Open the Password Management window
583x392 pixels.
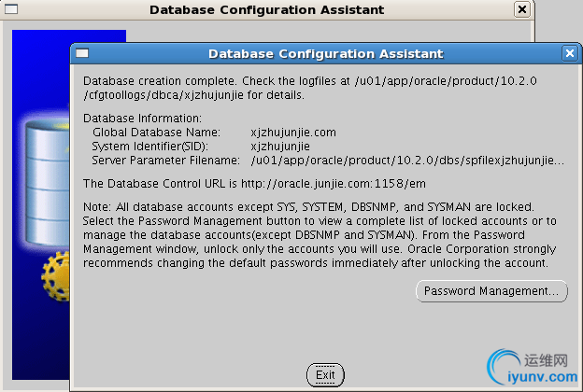pyautogui.click(x=491, y=291)
